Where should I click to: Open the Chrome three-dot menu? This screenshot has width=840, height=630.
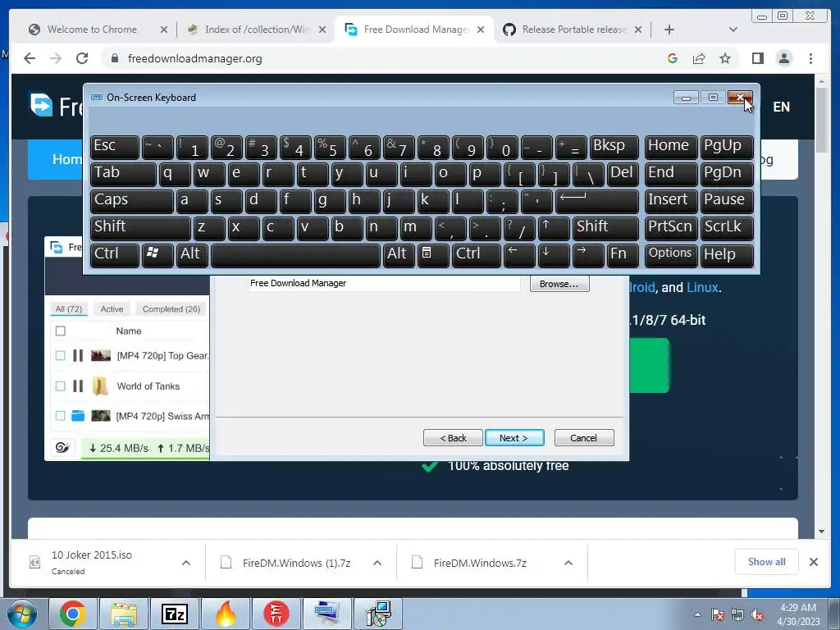coord(810,58)
